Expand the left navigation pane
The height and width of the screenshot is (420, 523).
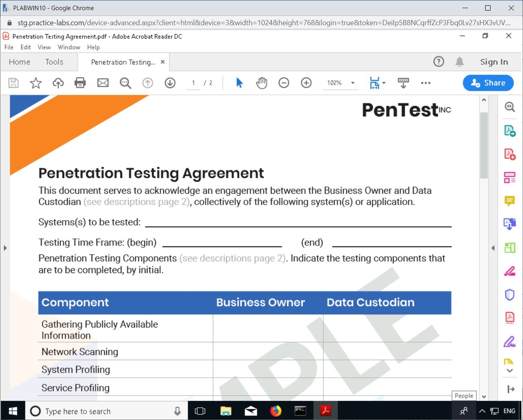[5, 248]
